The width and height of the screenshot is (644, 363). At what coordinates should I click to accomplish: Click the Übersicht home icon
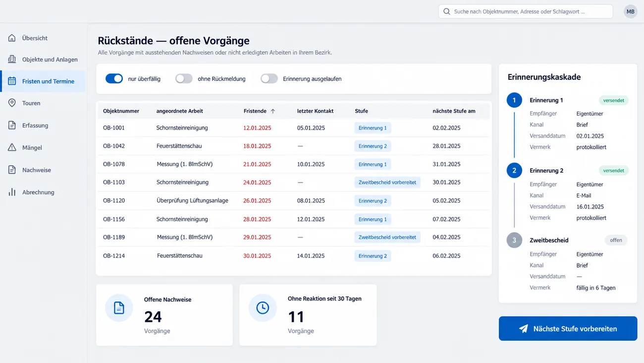[12, 38]
